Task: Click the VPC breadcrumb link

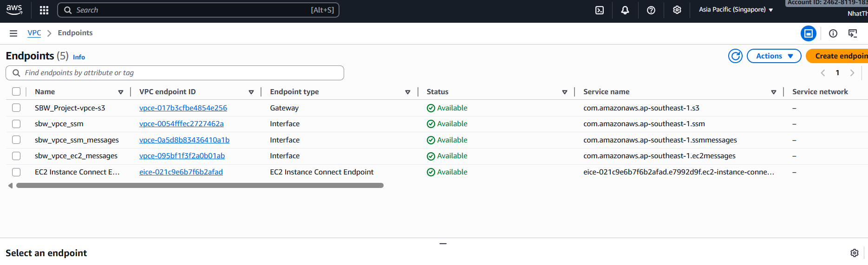Action: 34,33
